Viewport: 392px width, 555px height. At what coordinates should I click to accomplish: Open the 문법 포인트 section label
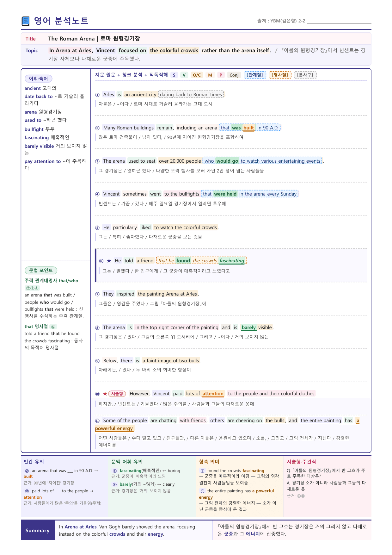coord(41,271)
